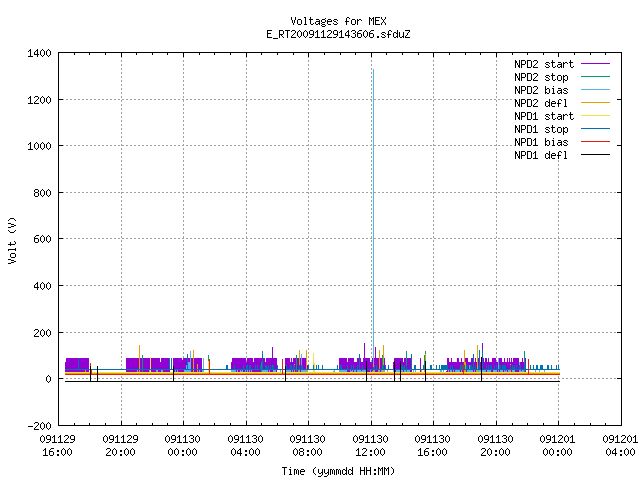Click the '091130 20:00' time label
The height and width of the screenshot is (480, 640).
tap(495, 446)
